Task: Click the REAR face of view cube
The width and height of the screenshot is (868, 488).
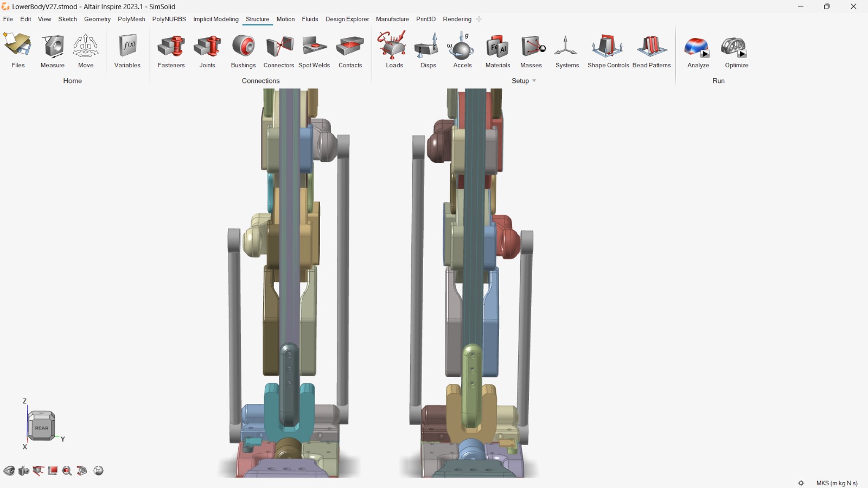Action: pos(42,427)
